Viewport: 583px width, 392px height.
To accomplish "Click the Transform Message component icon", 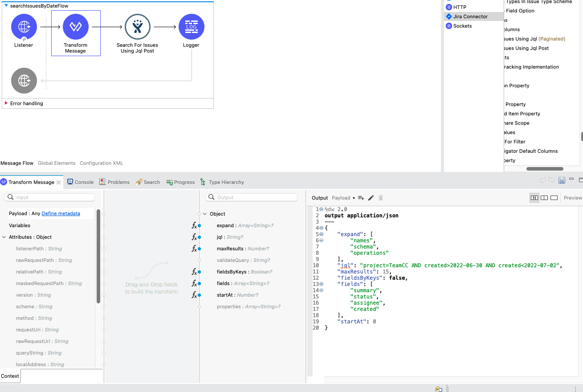I will pyautogui.click(x=76, y=27).
